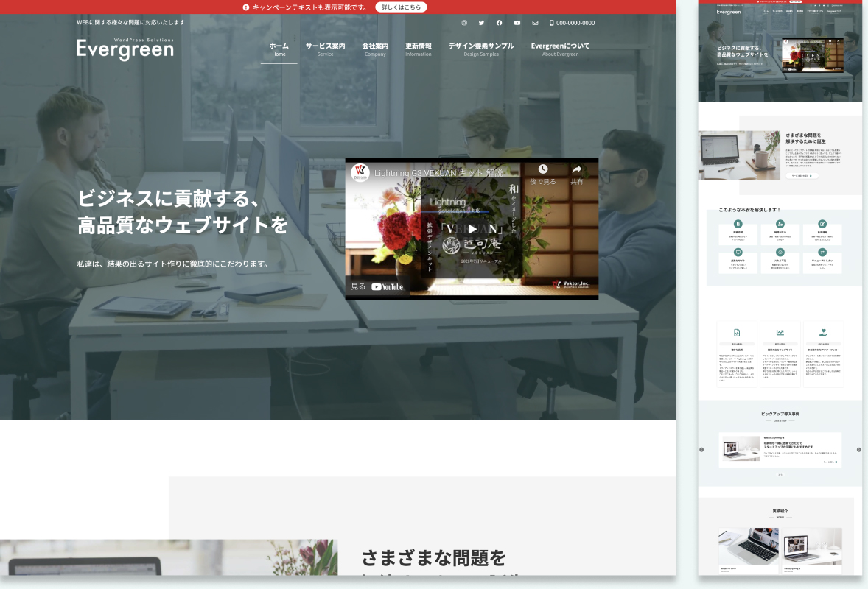Click the 実績紹介 section heading
This screenshot has height=589, width=868.
click(780, 511)
